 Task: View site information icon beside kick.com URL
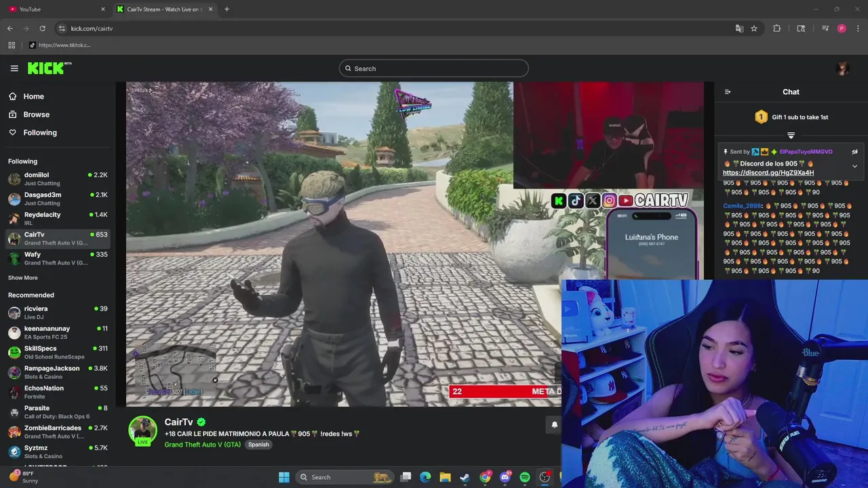[62, 28]
